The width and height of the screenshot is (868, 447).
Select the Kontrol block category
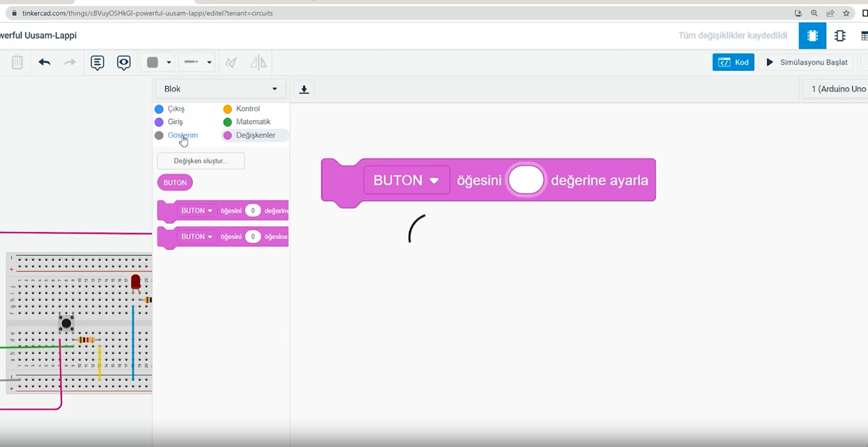click(247, 109)
